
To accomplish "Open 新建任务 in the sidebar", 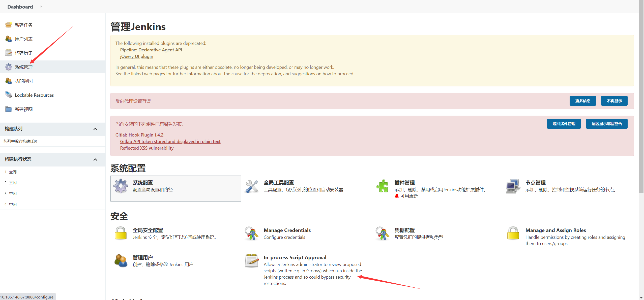I will [x=23, y=25].
